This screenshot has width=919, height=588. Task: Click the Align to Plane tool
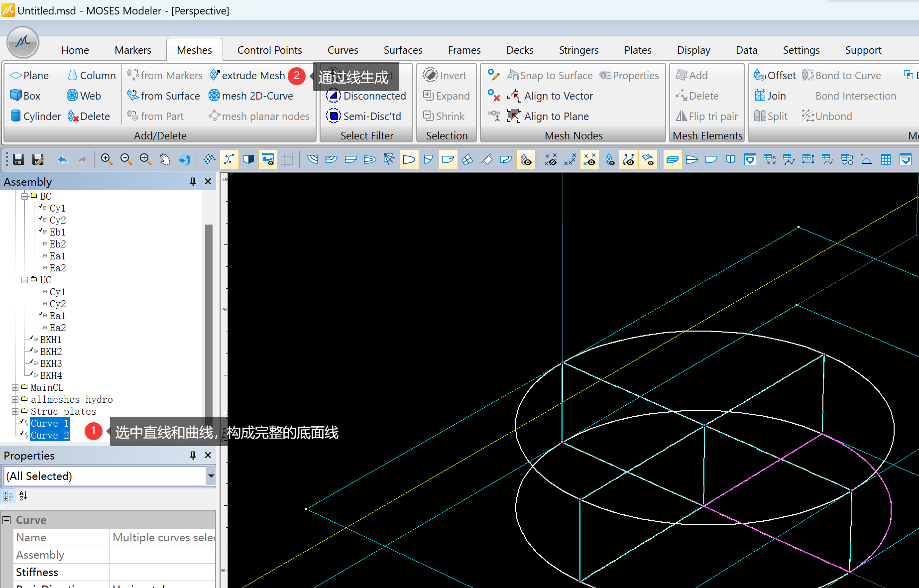556,117
